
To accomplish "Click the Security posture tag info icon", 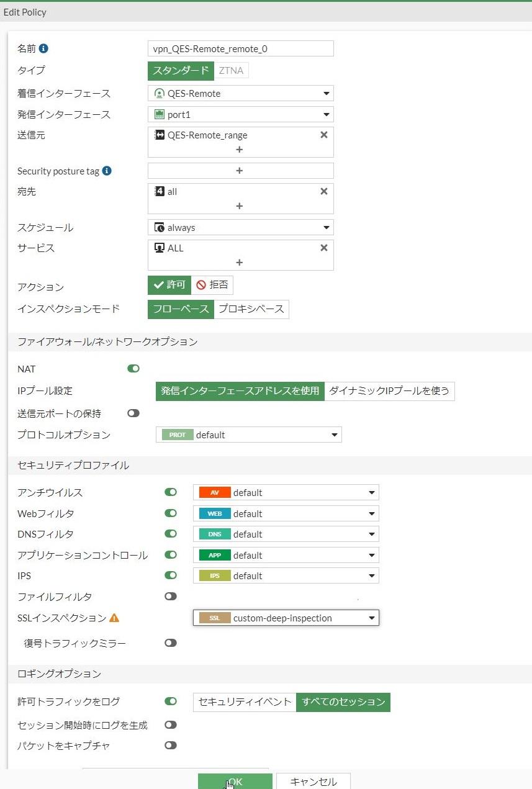I will tap(107, 171).
